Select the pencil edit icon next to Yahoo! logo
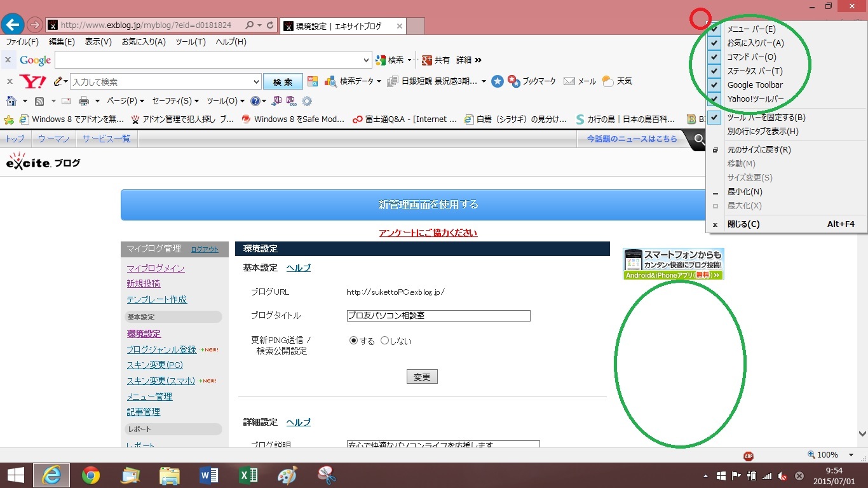The image size is (868, 488). [x=59, y=81]
